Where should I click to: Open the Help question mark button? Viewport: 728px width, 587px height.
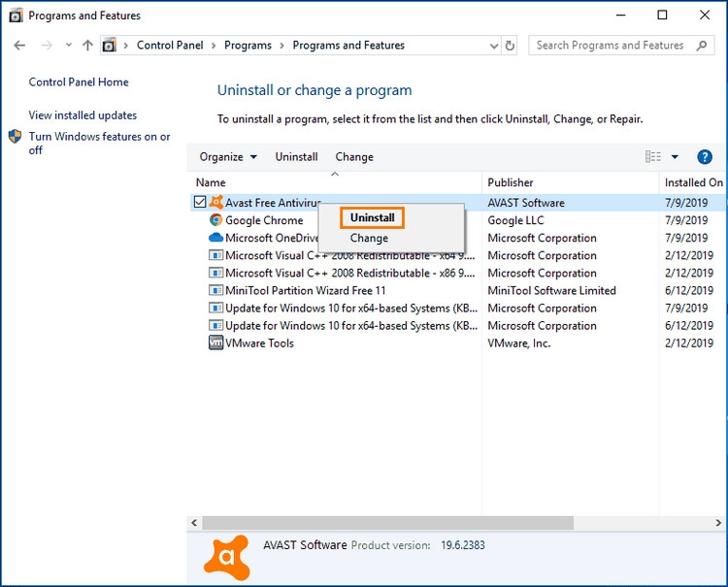[705, 157]
